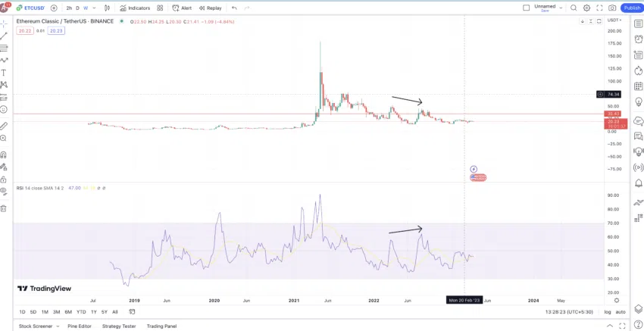Click the layout setup square icon
Image resolution: width=644 pixels, height=331 pixels.
(x=526, y=8)
